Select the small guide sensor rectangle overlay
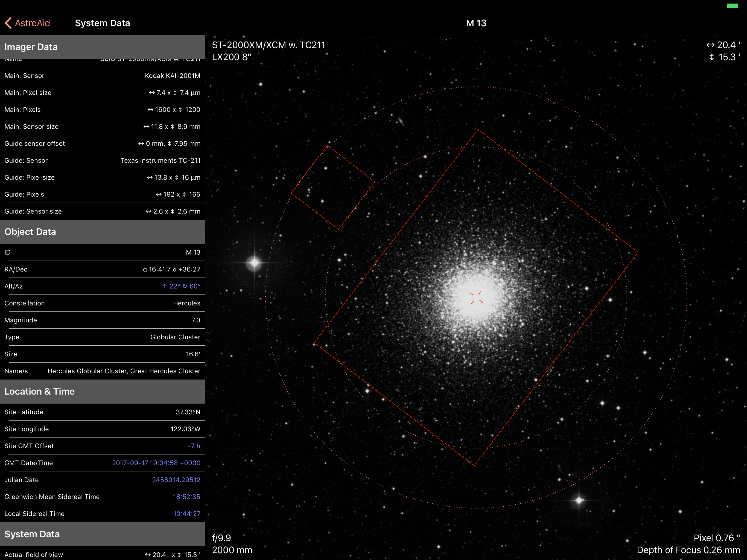Screen dimensions: 747x560 (x=333, y=188)
